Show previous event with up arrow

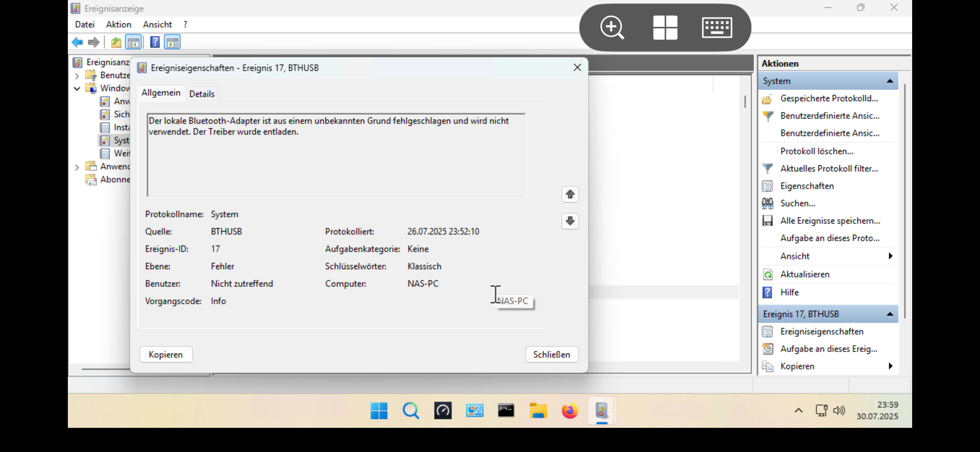pos(570,194)
